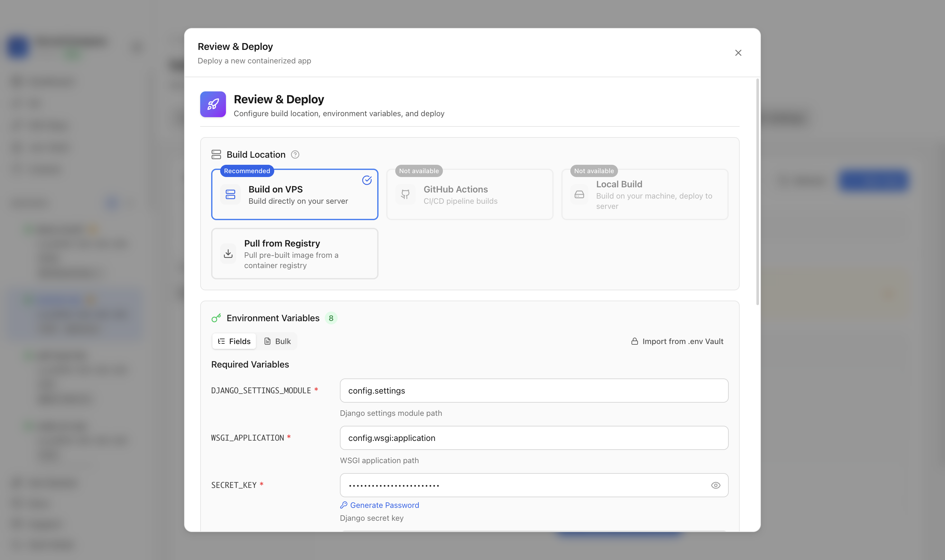Reveal the SECRET_KEY value with eye icon
The width and height of the screenshot is (945, 560).
pos(716,485)
